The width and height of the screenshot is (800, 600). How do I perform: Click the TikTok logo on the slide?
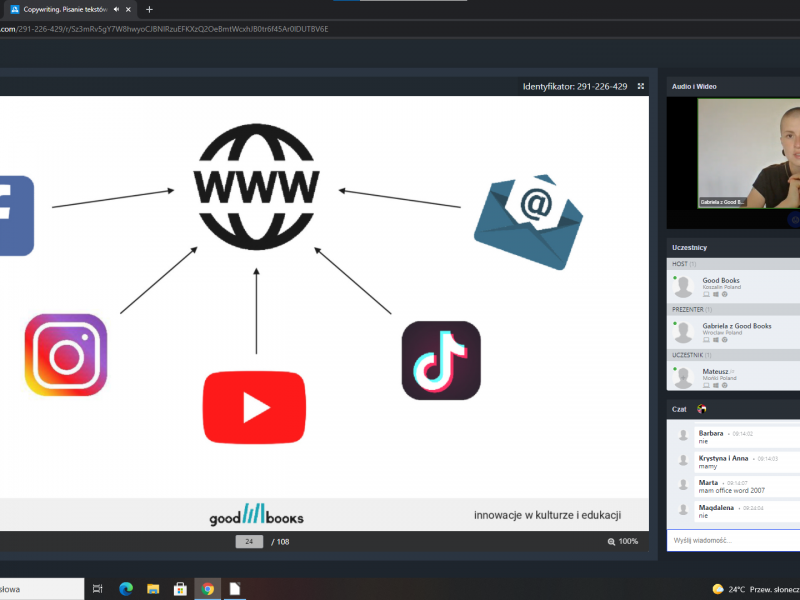point(441,360)
